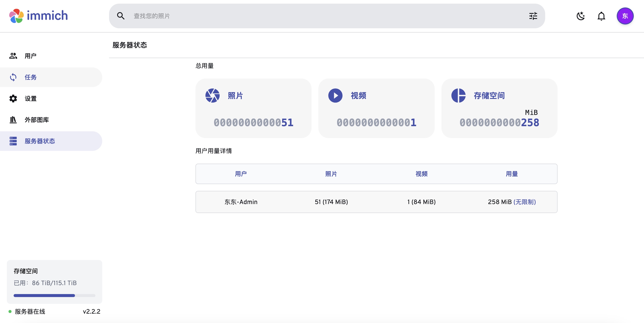Open the purple user avatar menu
Screen dimensions: 644x323
[x=625, y=16]
